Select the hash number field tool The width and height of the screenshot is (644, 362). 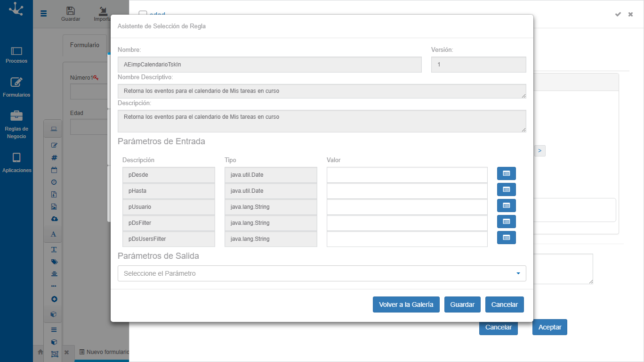click(x=54, y=158)
